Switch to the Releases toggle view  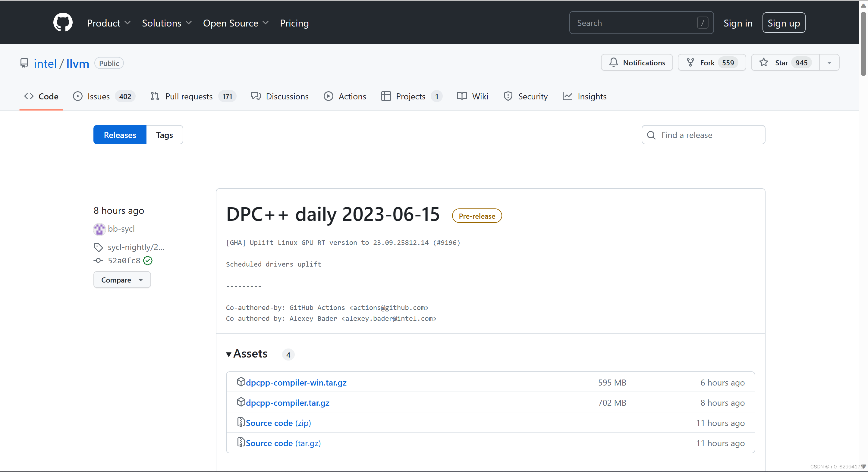[x=120, y=135]
